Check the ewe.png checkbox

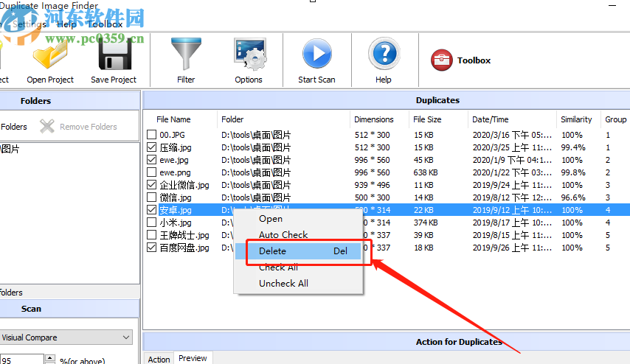151,172
